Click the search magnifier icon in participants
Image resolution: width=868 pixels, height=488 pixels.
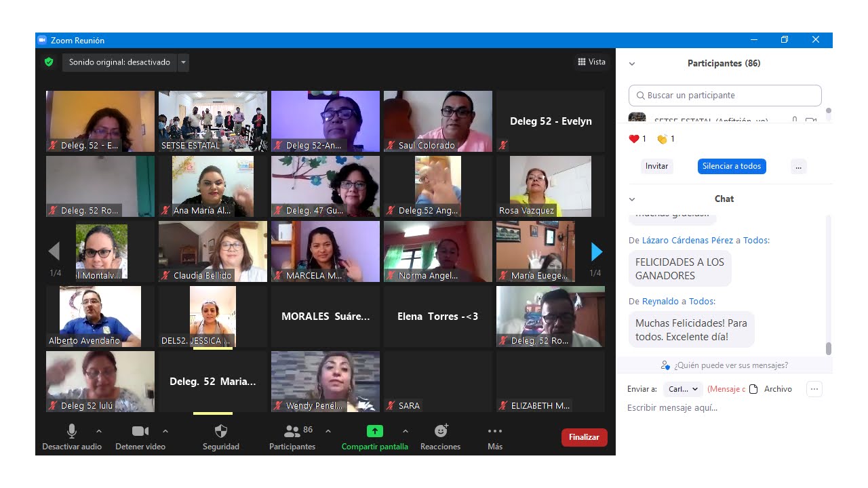point(640,96)
